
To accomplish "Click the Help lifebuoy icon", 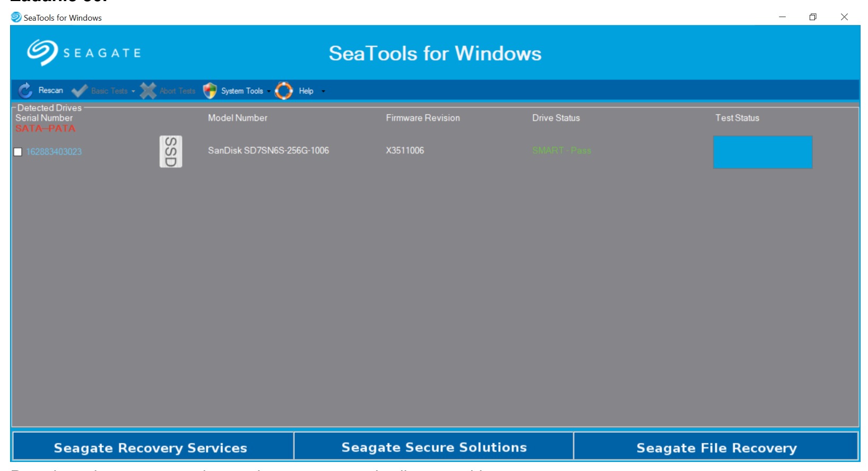I will point(283,91).
